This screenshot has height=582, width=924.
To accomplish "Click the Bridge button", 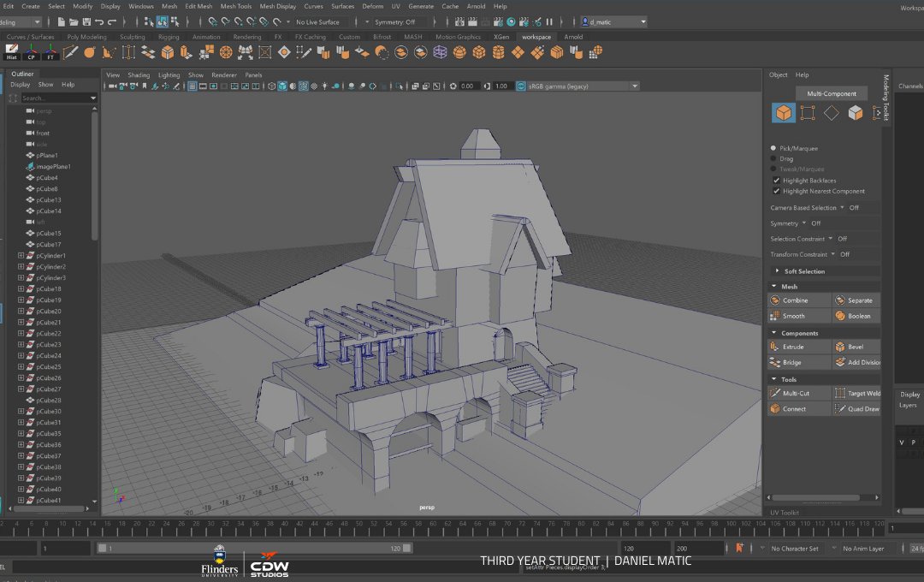I will tap(800, 362).
